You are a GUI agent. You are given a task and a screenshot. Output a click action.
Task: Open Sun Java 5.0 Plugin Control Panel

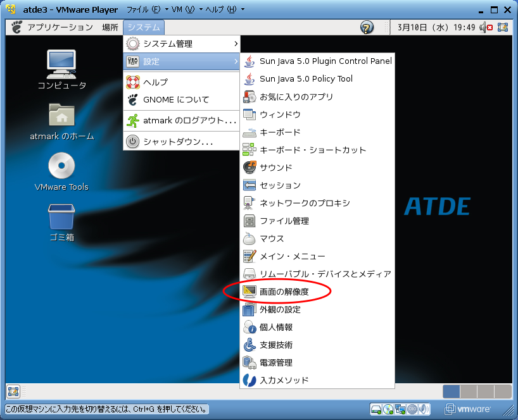coord(317,61)
